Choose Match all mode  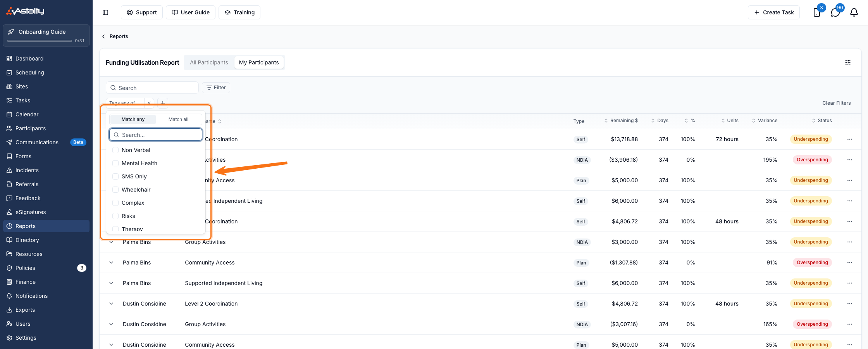178,119
